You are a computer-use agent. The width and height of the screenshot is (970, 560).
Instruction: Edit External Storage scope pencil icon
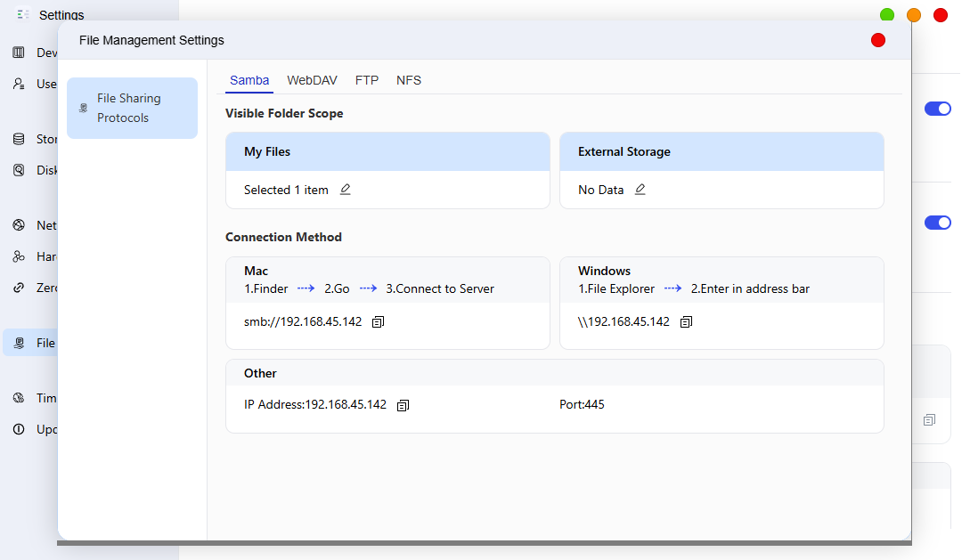click(640, 190)
